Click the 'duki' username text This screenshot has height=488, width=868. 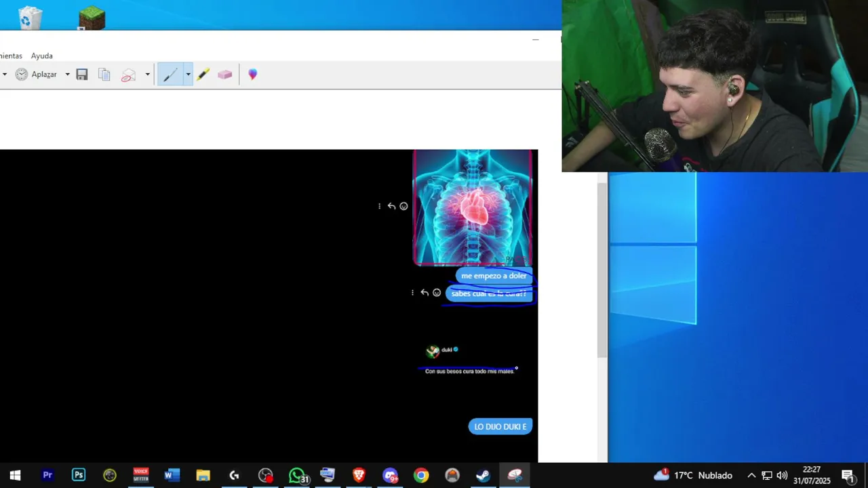click(x=446, y=350)
